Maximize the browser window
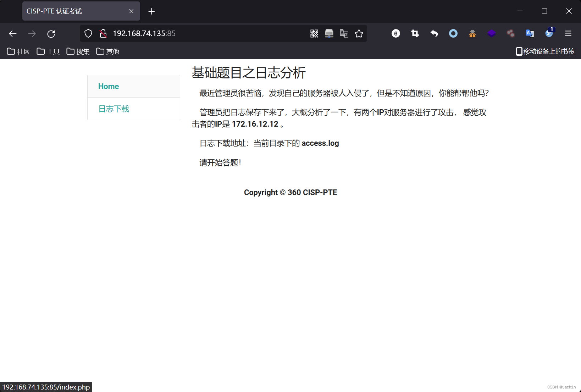Image resolution: width=581 pixels, height=392 pixels. 544,11
